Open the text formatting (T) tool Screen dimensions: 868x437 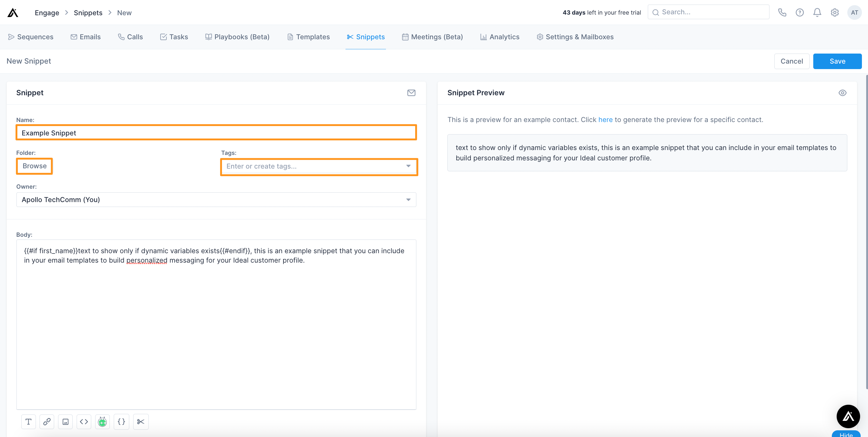coord(28,421)
